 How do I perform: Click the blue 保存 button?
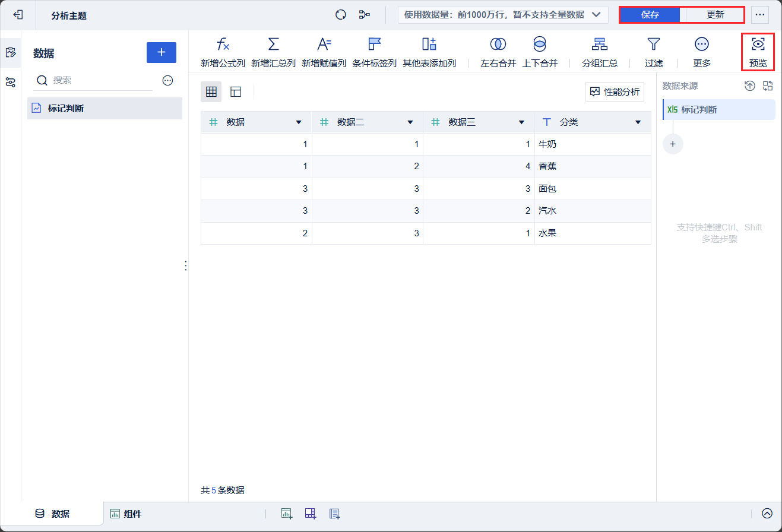click(650, 15)
